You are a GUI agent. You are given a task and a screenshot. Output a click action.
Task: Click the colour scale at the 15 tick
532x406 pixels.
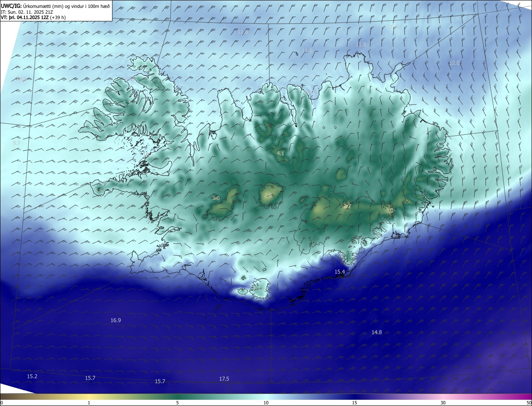tap(355, 403)
